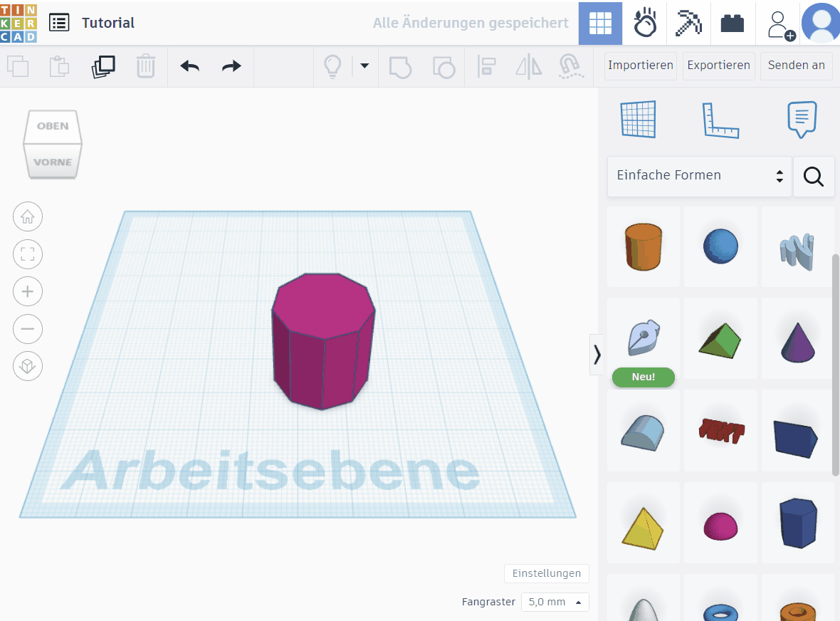Zoom out with the minus button

click(28, 329)
